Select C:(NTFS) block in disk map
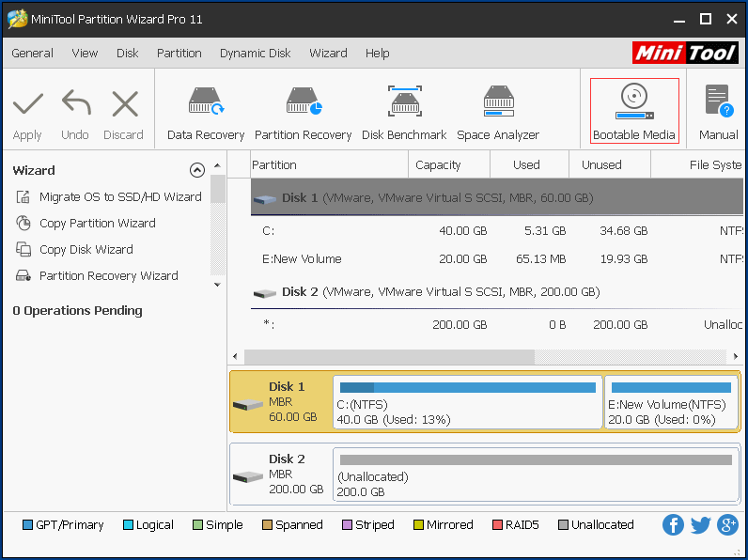 [468, 402]
